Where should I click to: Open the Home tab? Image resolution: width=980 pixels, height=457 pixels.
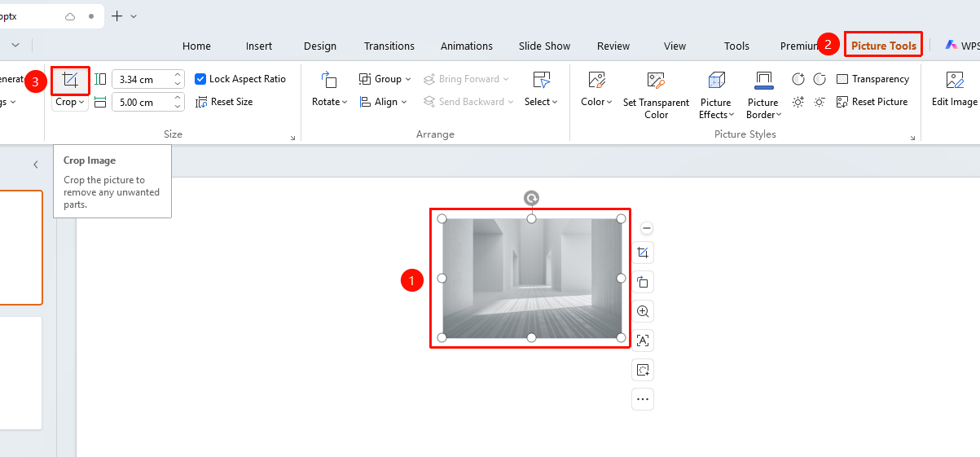196,46
